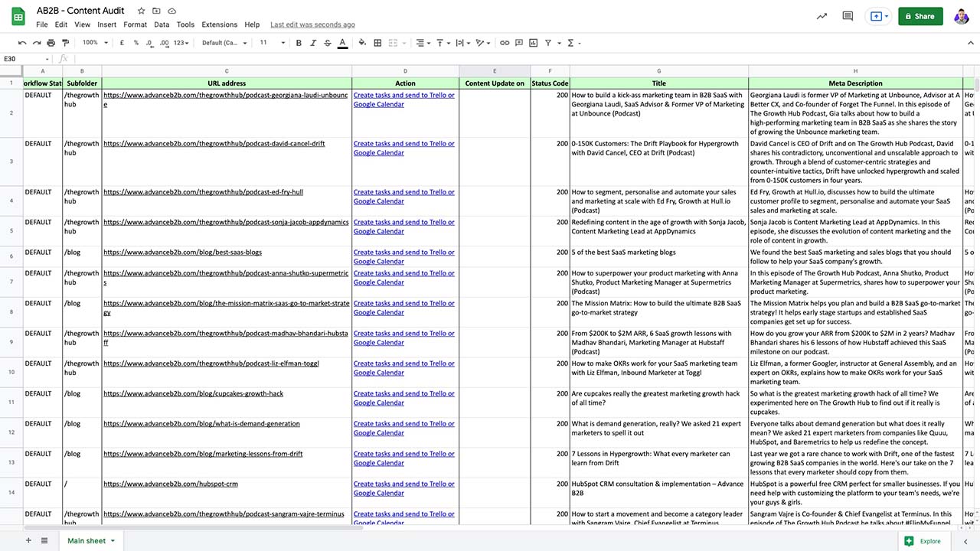The image size is (980, 551).
Task: Open the best-saas-blogs URL link
Action: (182, 252)
